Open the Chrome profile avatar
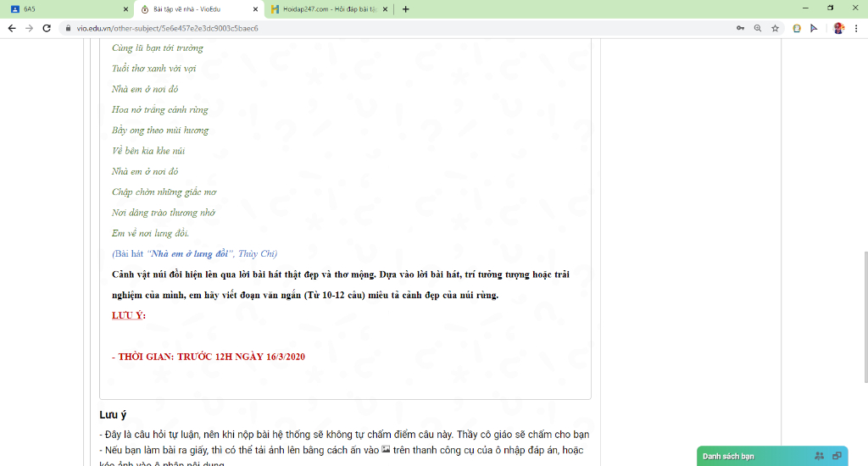Viewport: 868px width, 466px height. pos(838,28)
